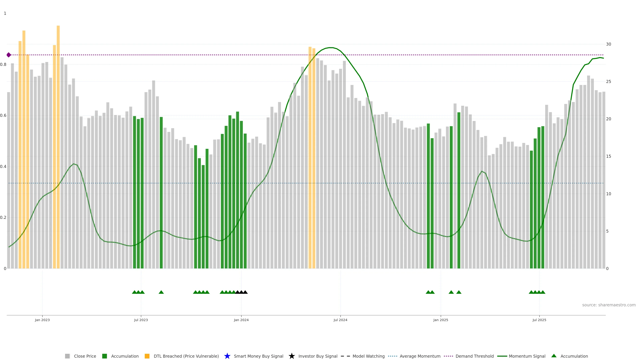Click the first green triangle before Jul 2023

[134, 292]
